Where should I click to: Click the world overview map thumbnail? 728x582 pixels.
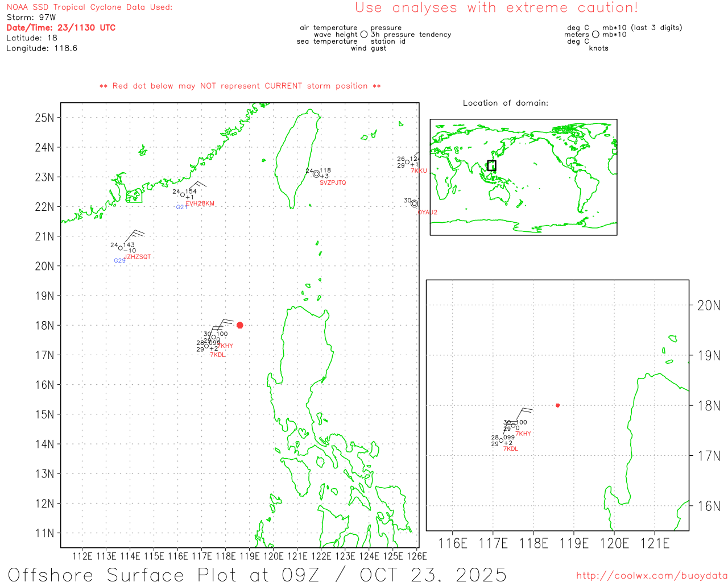pyautogui.click(x=523, y=177)
